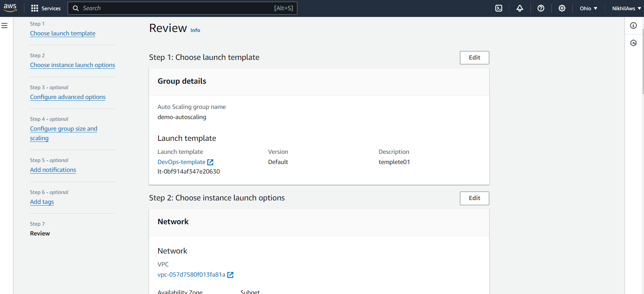Open the hexagon tutorials panel icon
Viewport: 644px width, 294px height.
click(x=633, y=43)
